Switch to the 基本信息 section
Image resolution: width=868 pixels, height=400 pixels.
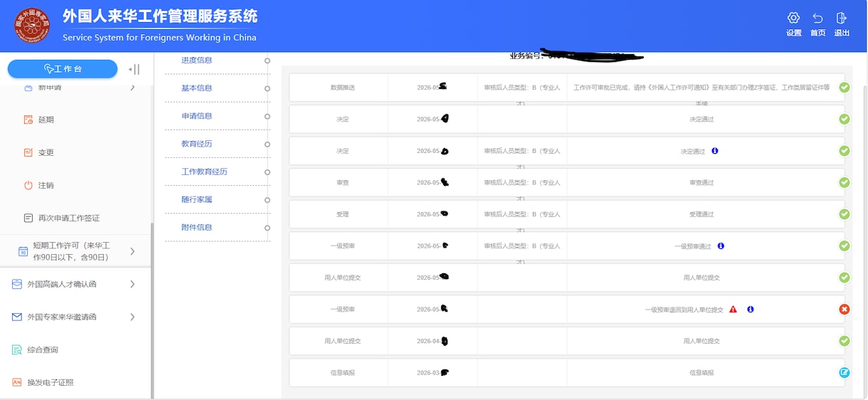click(x=197, y=88)
